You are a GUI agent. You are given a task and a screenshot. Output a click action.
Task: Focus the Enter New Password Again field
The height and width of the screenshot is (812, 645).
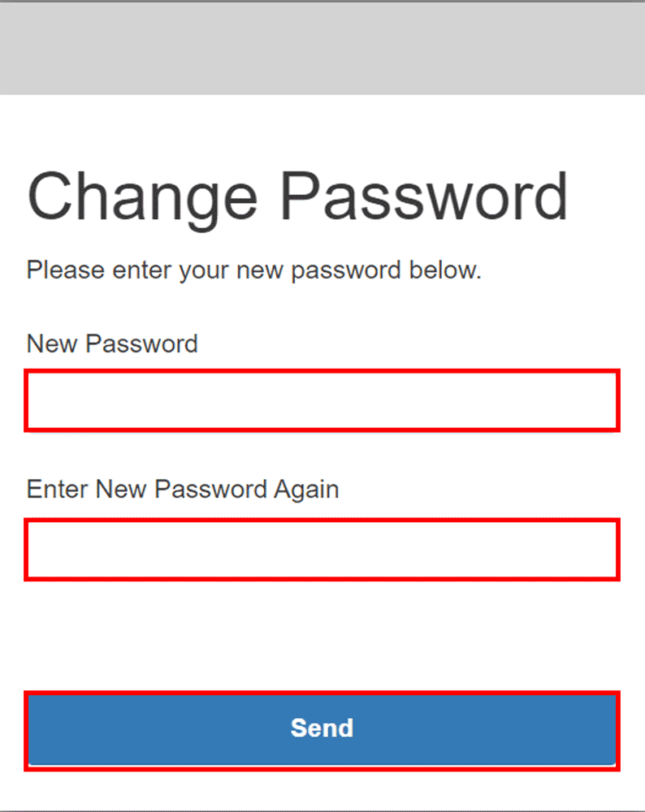click(x=322, y=550)
